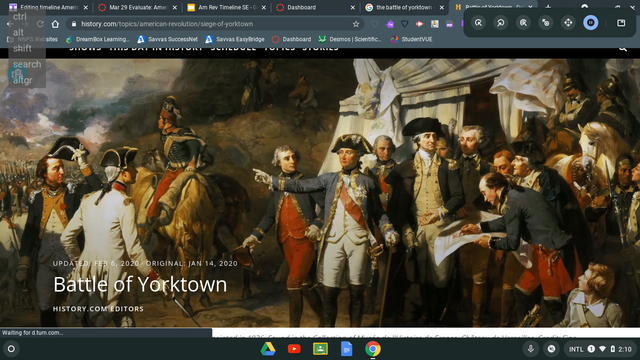Screen dimensions: 640x360
Task: Click the Yorktown surrender painting hero image
Action: [320, 192]
